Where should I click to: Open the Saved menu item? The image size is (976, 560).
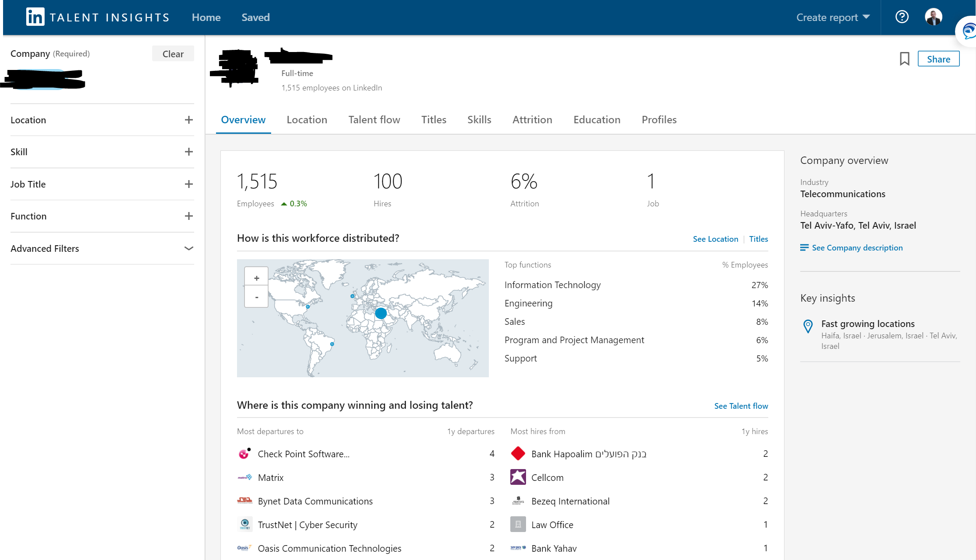pyautogui.click(x=255, y=17)
